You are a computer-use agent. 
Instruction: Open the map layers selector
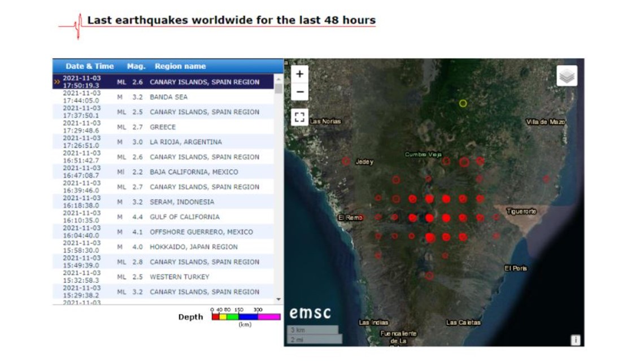point(567,76)
